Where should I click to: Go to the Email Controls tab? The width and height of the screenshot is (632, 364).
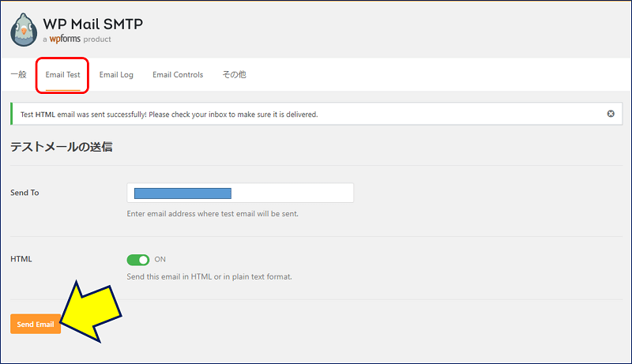point(178,74)
